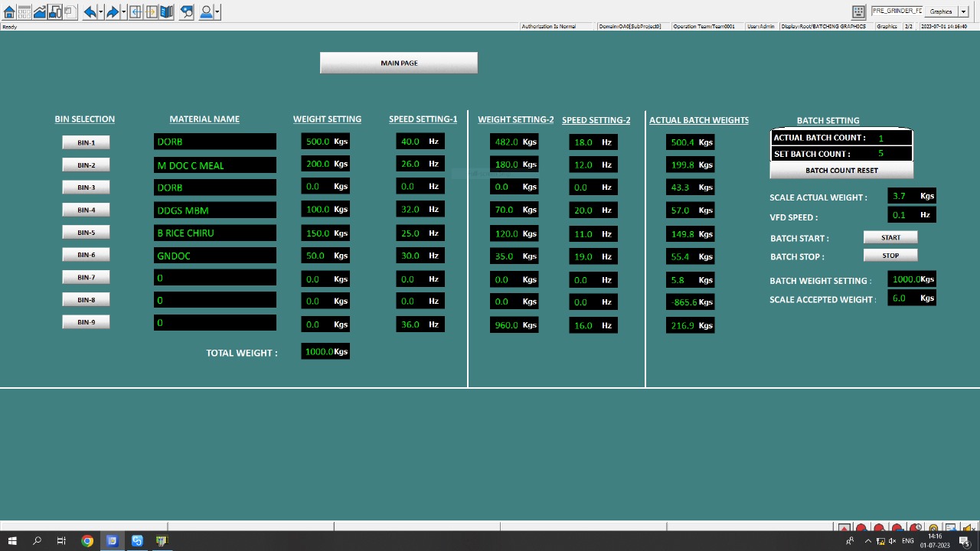980x551 pixels.
Task: Select the BIN-1 bin button
Action: (x=86, y=142)
